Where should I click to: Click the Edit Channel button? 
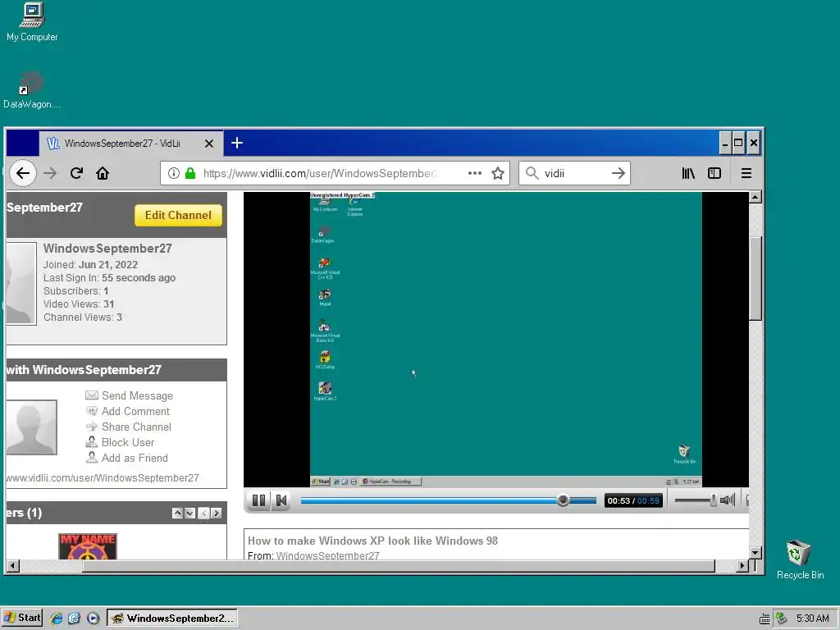(x=178, y=215)
